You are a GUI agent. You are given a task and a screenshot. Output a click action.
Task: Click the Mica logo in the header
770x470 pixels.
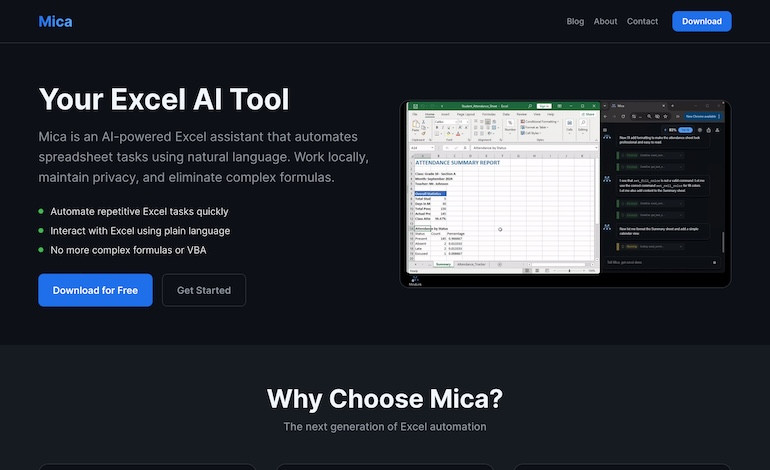(x=55, y=22)
